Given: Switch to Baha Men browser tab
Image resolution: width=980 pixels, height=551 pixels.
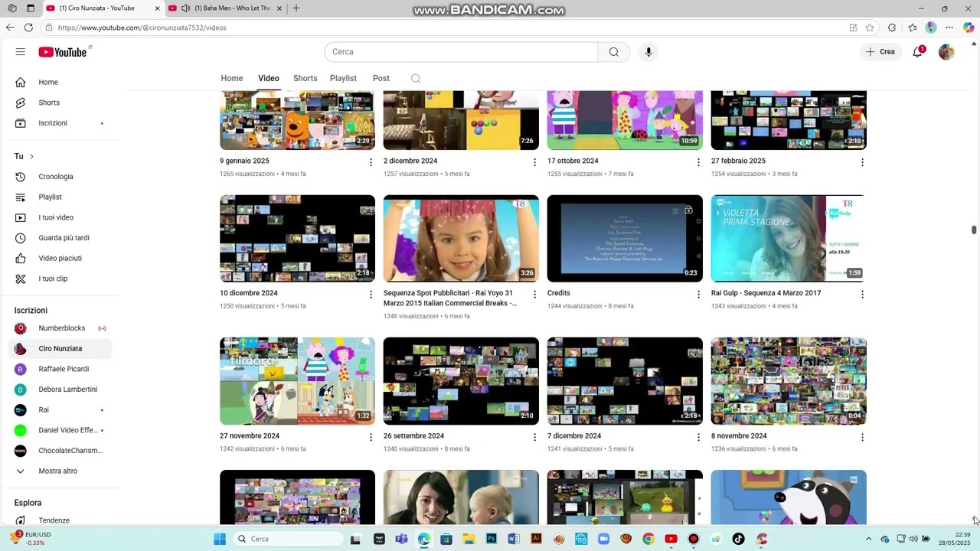Looking at the screenshot, I should point(226,8).
